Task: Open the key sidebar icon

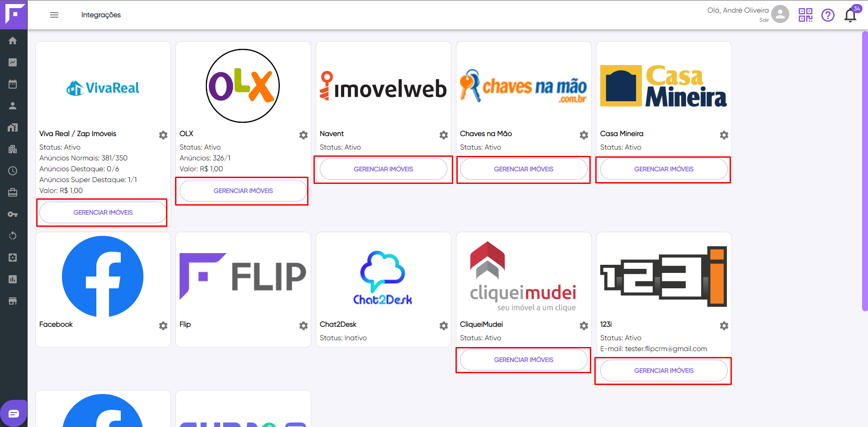Action: click(x=13, y=214)
